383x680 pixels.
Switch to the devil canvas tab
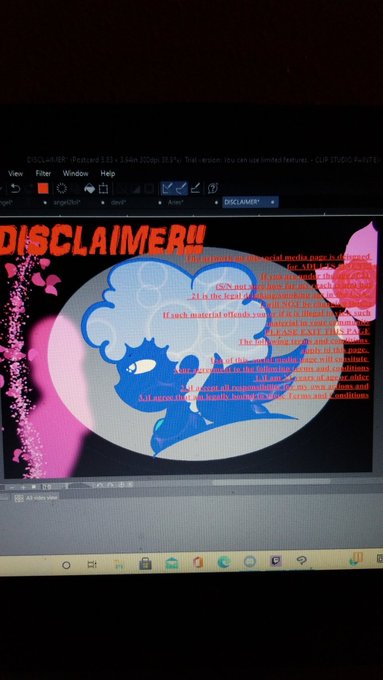pos(118,202)
